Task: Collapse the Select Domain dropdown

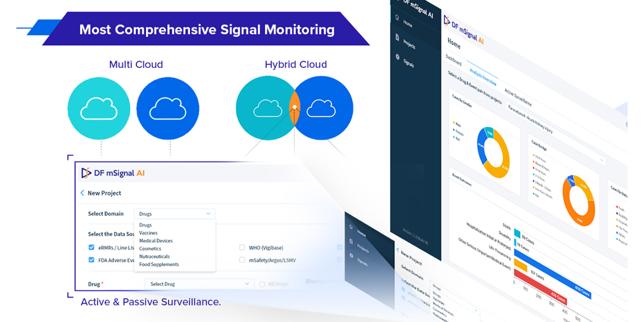Action: point(175,214)
